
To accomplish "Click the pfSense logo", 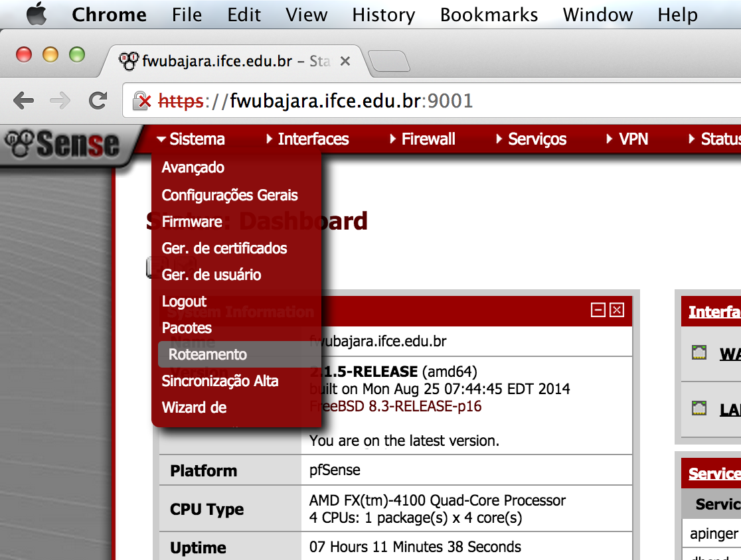I will tap(62, 144).
